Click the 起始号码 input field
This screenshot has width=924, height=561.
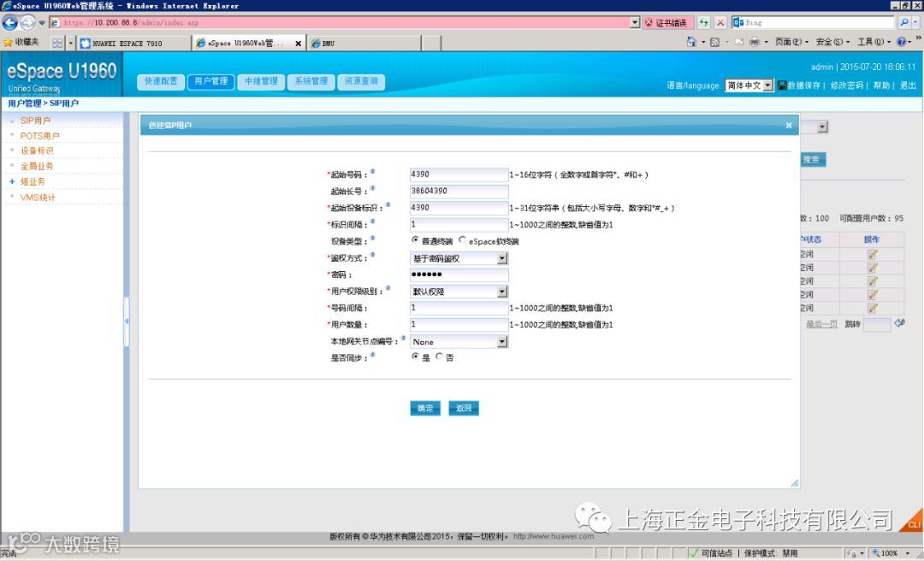coord(459,174)
